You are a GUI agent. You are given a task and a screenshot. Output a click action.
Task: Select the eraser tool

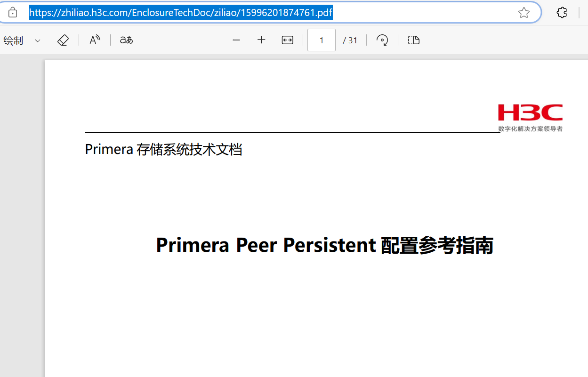tap(63, 40)
